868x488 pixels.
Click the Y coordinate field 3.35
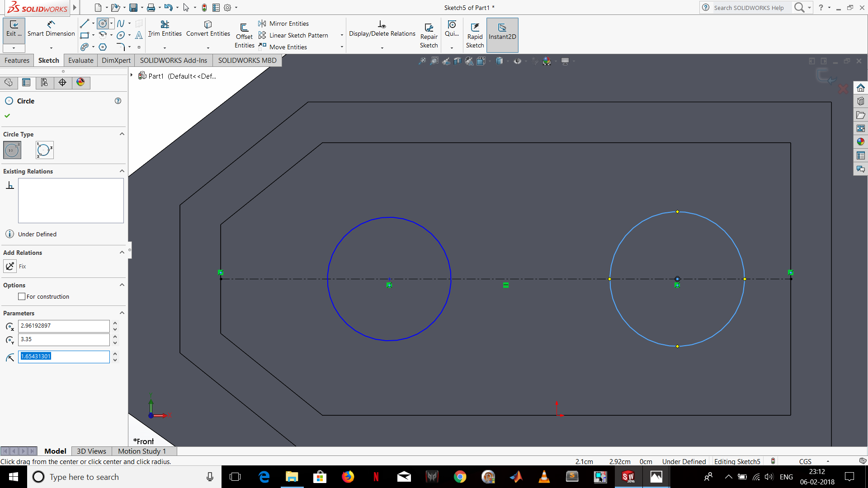pyautogui.click(x=64, y=339)
